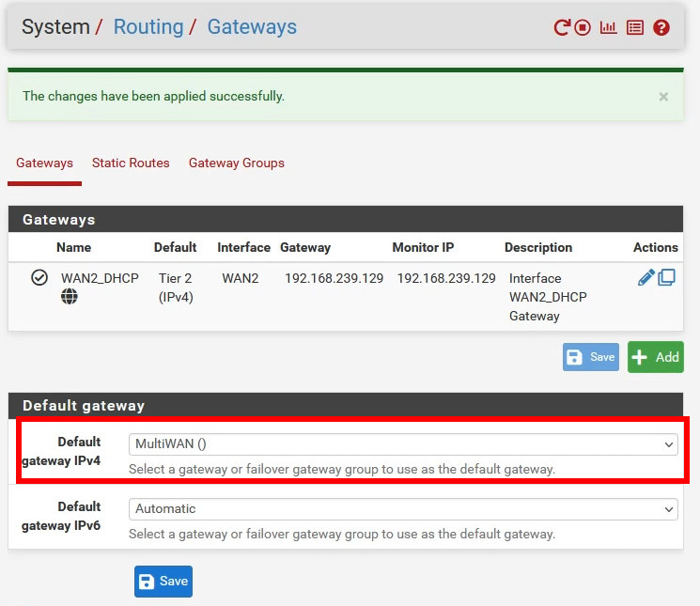700x606 pixels.
Task: Click the stop service icon in header
Action: (583, 27)
